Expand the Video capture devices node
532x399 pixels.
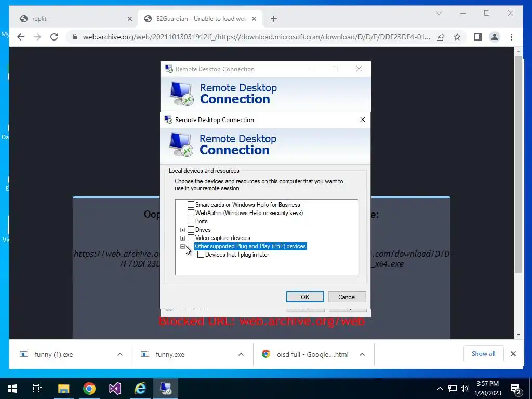(x=182, y=238)
